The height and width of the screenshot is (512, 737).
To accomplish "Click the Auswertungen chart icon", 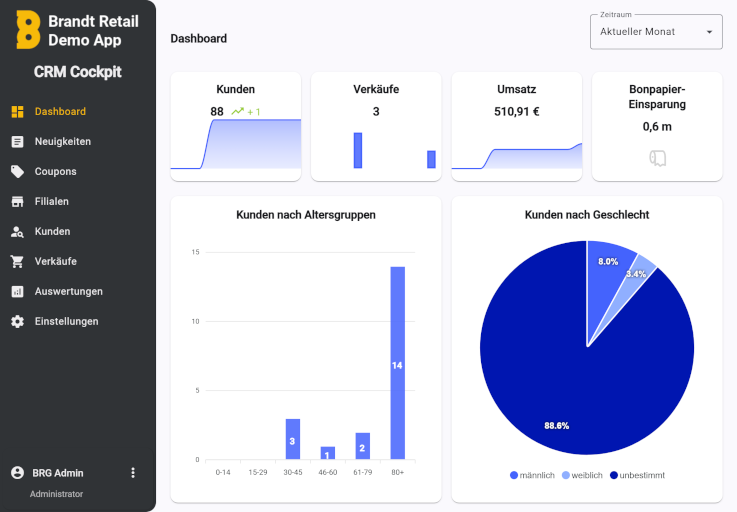I will pos(17,292).
